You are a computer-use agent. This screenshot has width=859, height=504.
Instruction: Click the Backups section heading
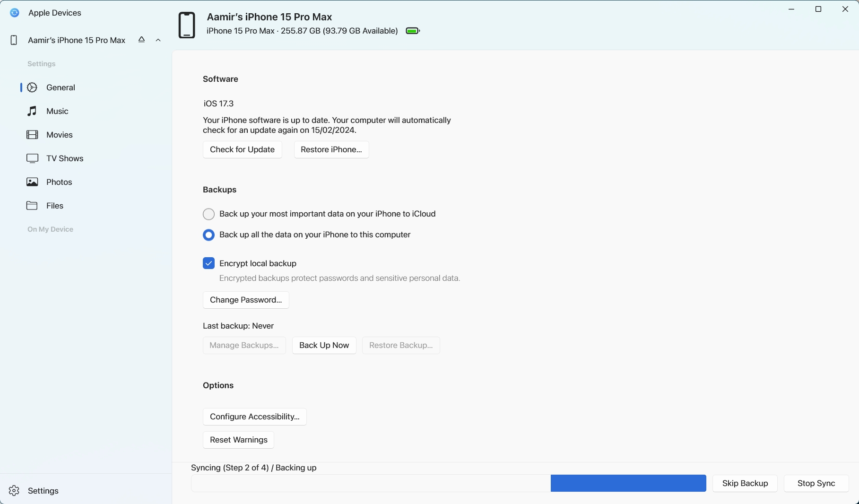[220, 190]
